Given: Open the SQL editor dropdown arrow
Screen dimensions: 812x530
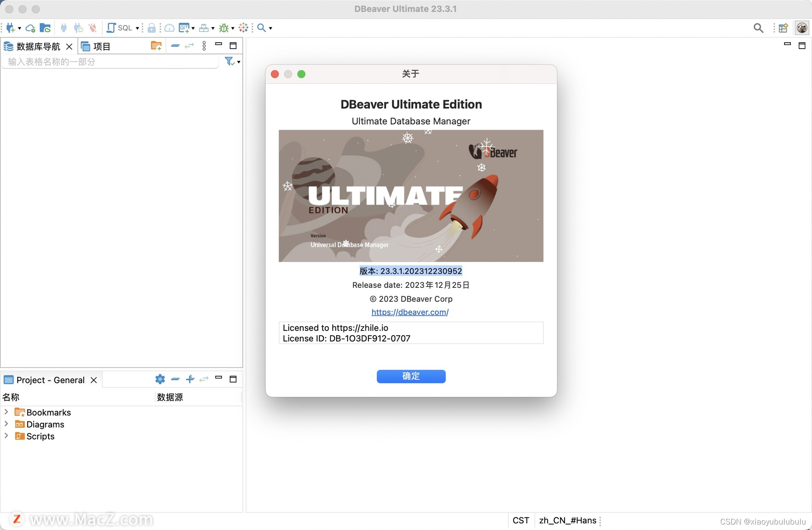Looking at the screenshot, I should pos(137,28).
